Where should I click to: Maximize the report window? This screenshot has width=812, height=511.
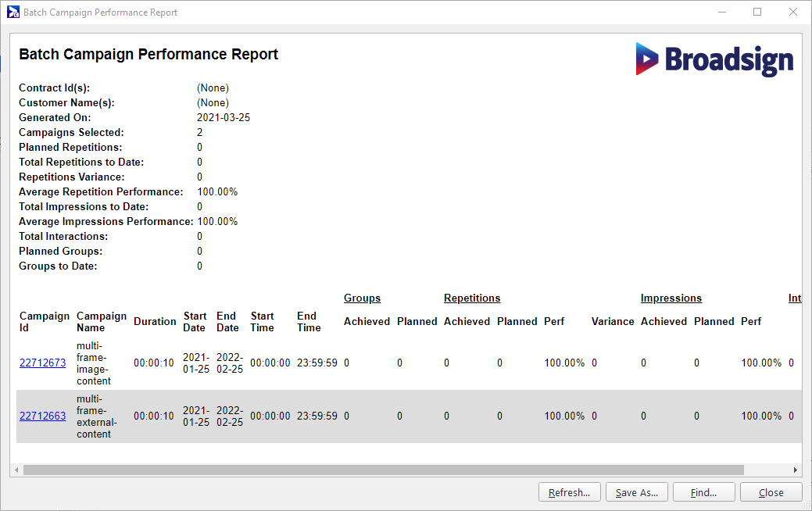(757, 13)
